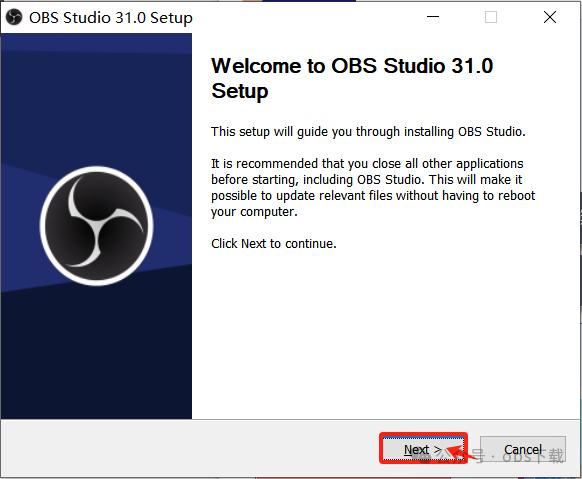Close the OBS Studio 31.0 Setup window
The image size is (582, 479).
(x=550, y=17)
